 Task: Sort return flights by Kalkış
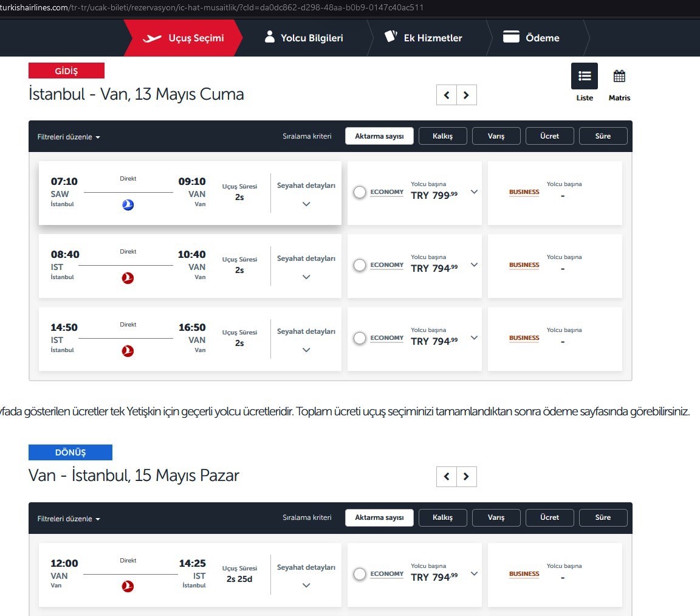[443, 517]
